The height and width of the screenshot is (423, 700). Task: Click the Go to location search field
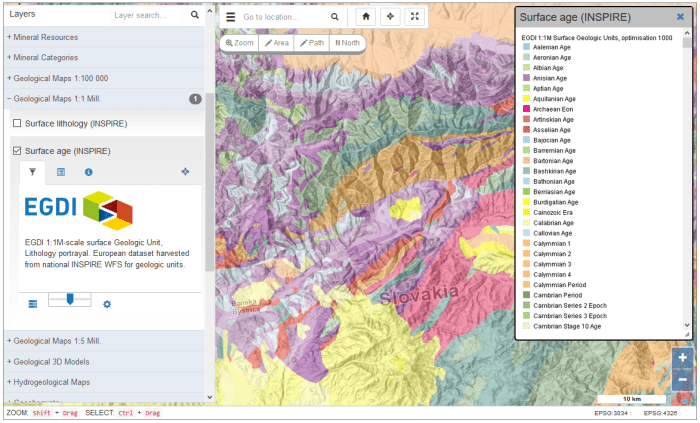pos(284,17)
